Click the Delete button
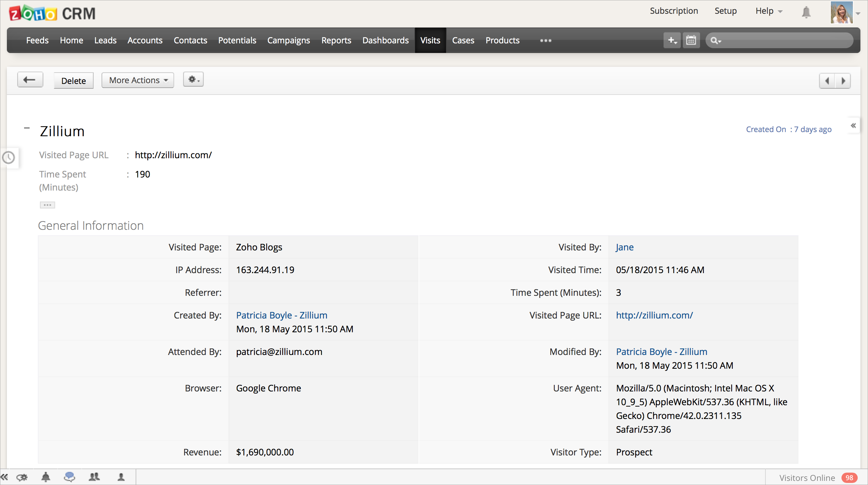Image resolution: width=868 pixels, height=485 pixels. click(73, 81)
